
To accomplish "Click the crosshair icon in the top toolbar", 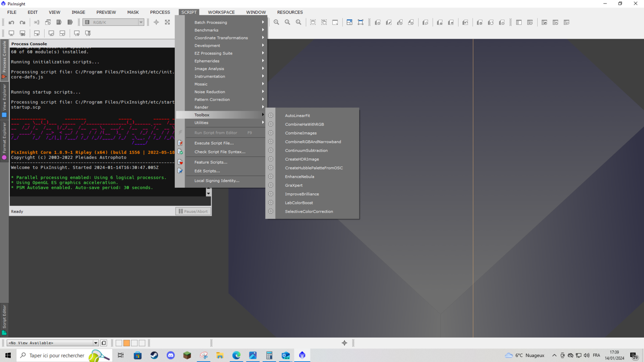I will tap(156, 22).
